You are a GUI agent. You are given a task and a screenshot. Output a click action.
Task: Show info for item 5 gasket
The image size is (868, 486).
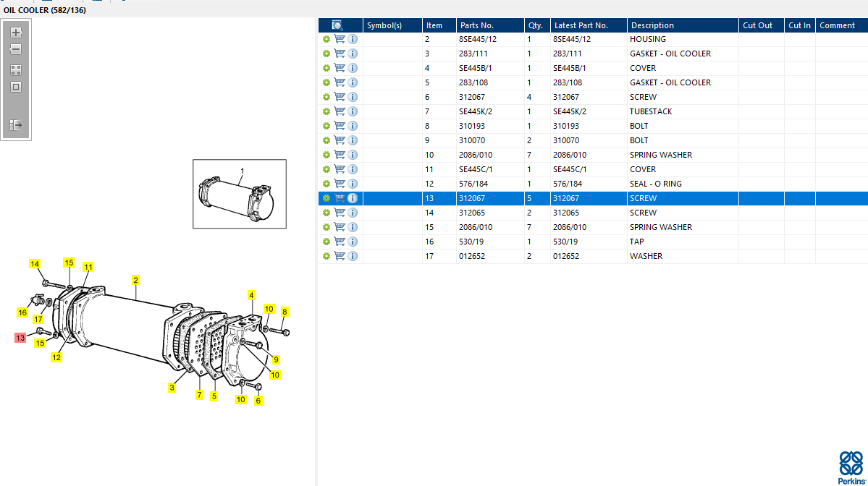[x=353, y=82]
